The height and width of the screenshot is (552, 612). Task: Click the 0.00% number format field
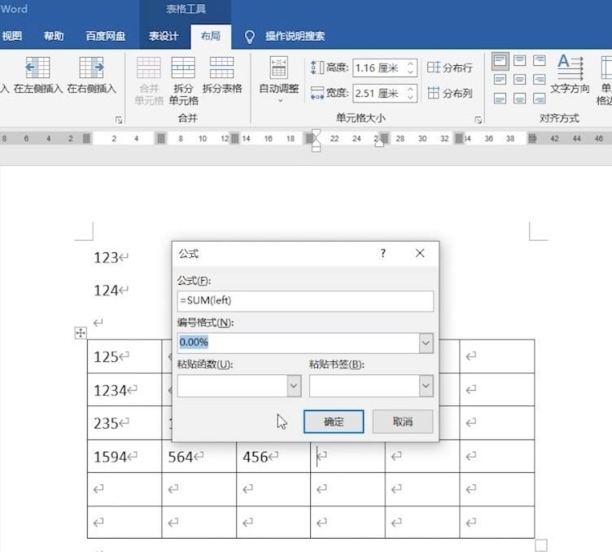pyautogui.click(x=298, y=343)
